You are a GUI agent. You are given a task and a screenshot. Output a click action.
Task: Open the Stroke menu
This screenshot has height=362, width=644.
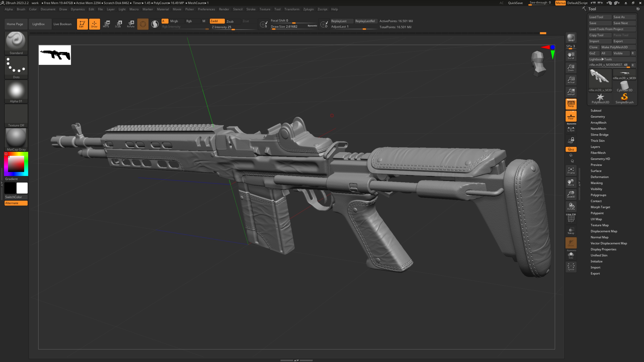[x=251, y=9]
